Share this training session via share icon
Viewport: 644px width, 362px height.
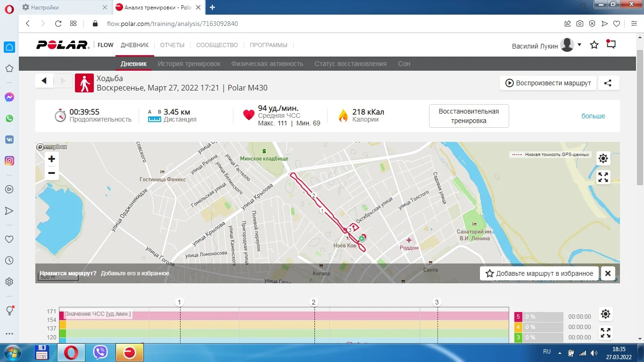[608, 83]
